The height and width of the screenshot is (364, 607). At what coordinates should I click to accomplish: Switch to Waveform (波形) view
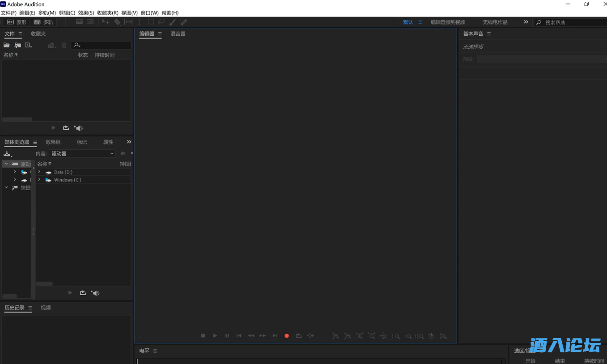click(x=17, y=22)
